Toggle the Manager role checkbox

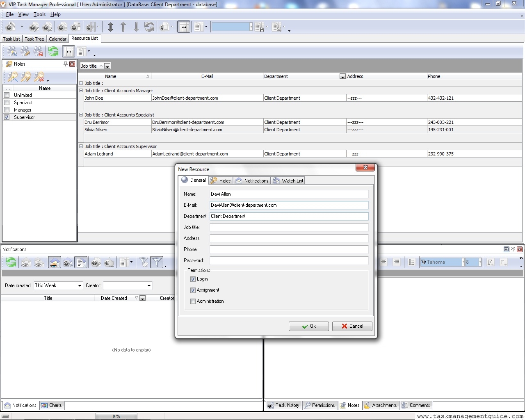click(7, 110)
